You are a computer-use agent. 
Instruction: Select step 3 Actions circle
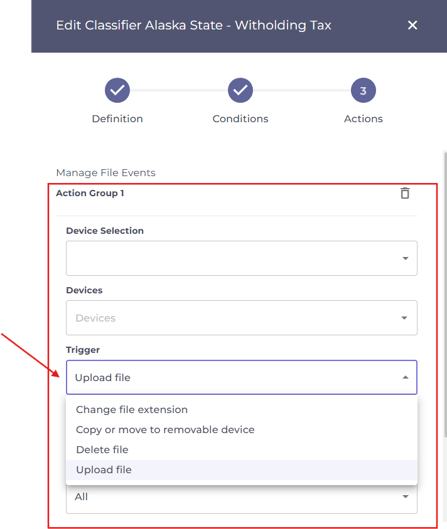[363, 90]
